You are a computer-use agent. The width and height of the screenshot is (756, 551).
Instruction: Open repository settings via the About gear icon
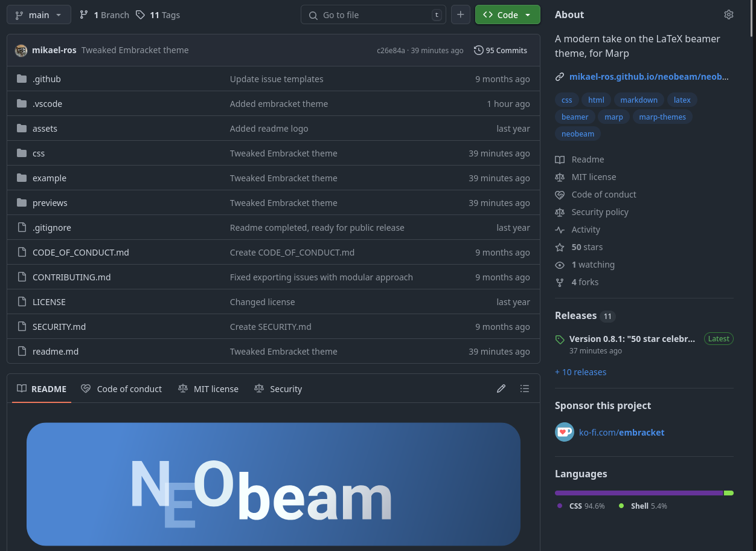click(729, 14)
